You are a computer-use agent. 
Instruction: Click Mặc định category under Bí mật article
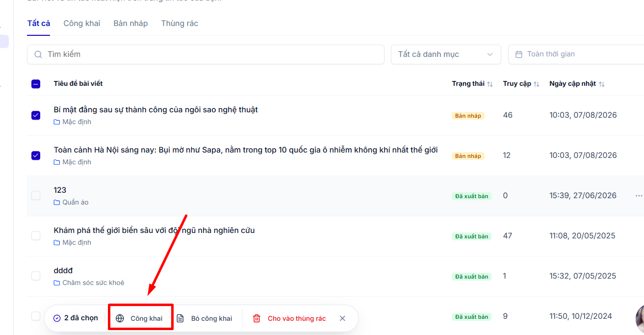(x=77, y=122)
